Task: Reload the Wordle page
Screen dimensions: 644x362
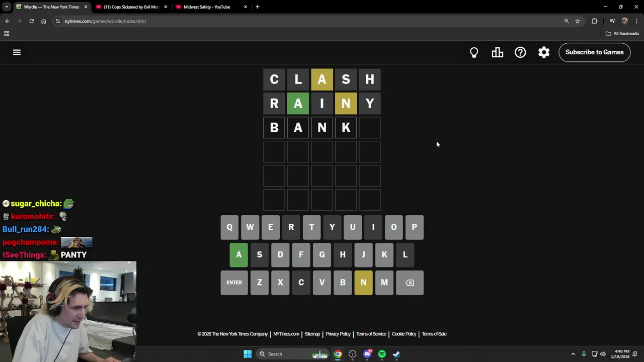Action: tap(31, 21)
